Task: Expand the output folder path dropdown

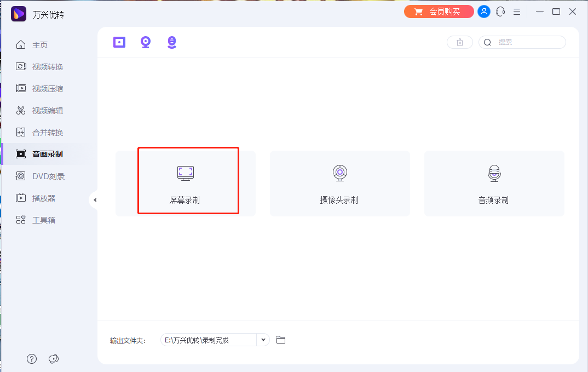Action: click(x=263, y=340)
